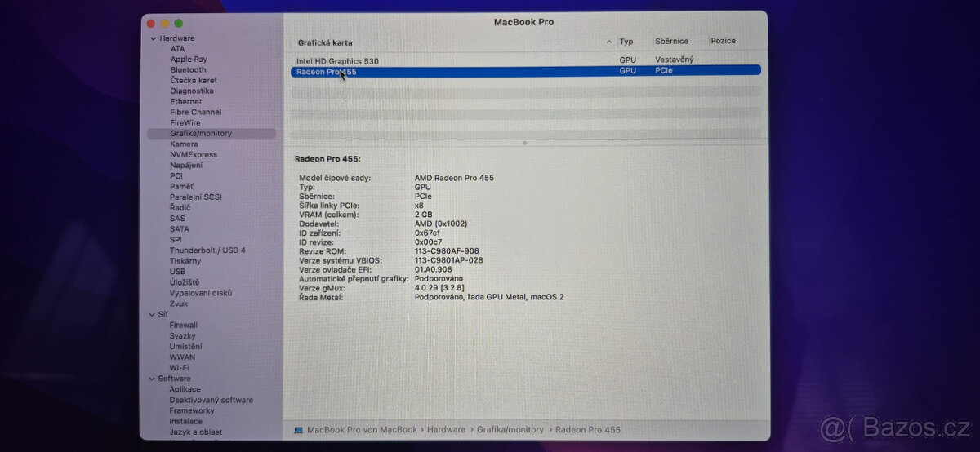Select Frameworky in the sidebar
Image resolution: width=980 pixels, height=452 pixels.
191,410
